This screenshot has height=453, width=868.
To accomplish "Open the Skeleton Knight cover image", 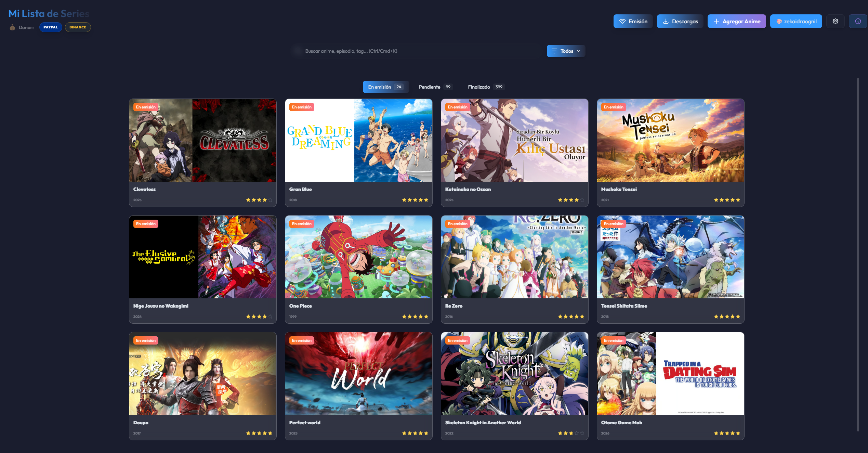I will point(515,374).
